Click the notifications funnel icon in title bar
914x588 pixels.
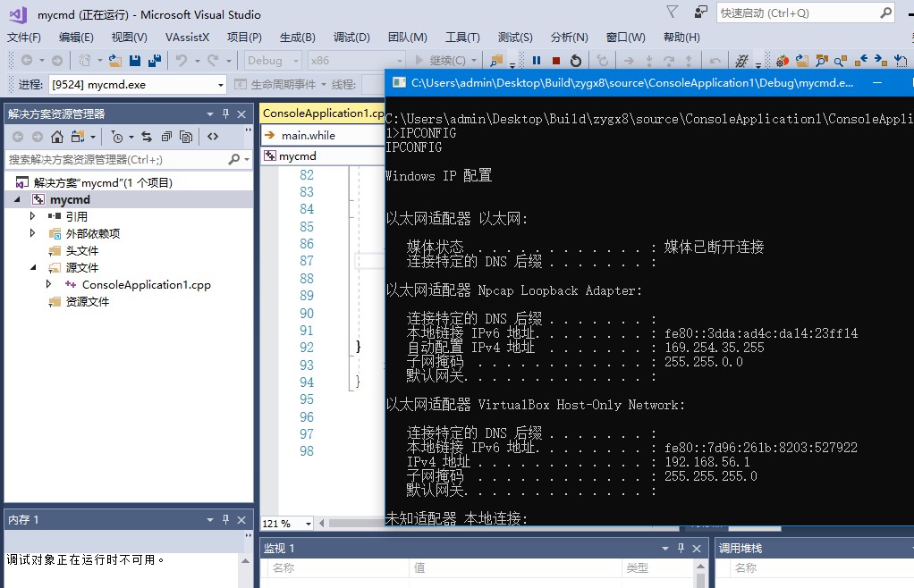click(673, 13)
